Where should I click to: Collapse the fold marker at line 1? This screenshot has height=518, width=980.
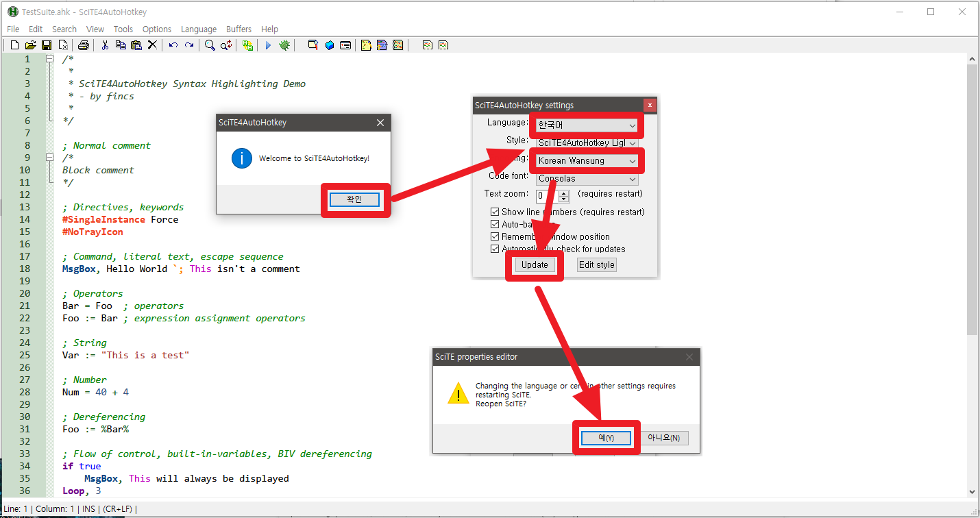click(x=49, y=59)
